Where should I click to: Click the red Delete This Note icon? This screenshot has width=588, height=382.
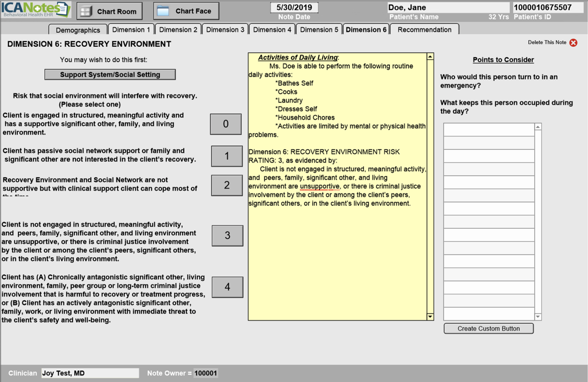(573, 43)
